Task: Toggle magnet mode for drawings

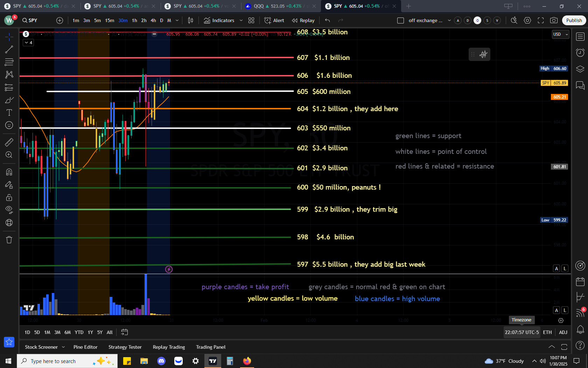Action: [x=9, y=172]
